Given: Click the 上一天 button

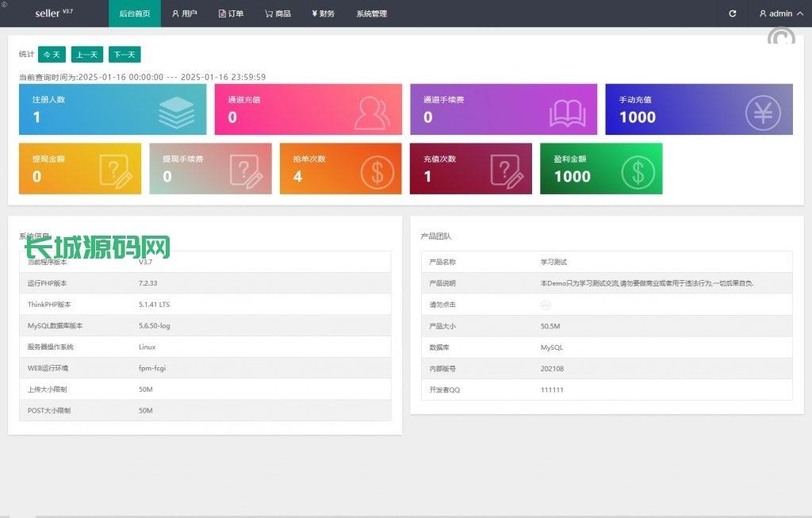Looking at the screenshot, I should (x=87, y=54).
